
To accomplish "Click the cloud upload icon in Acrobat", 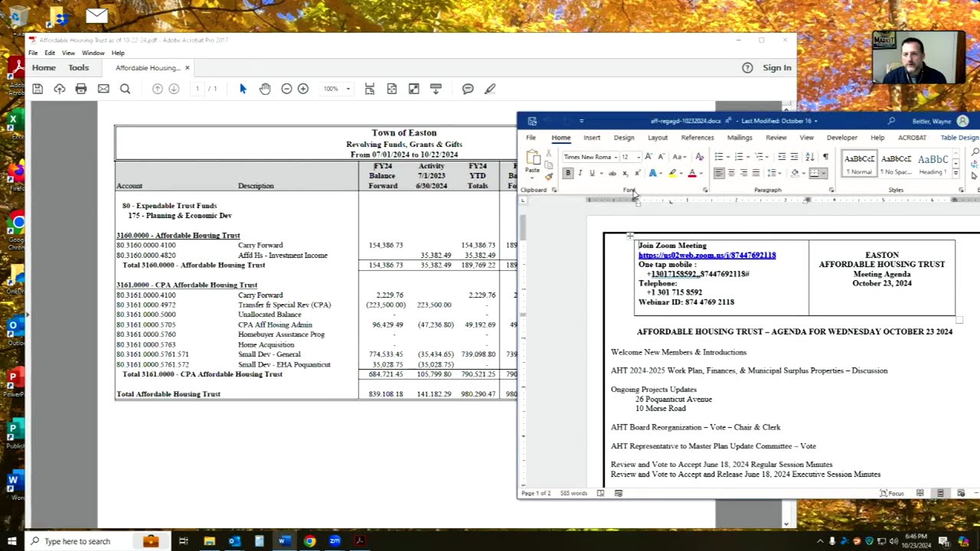I will 60,89.
